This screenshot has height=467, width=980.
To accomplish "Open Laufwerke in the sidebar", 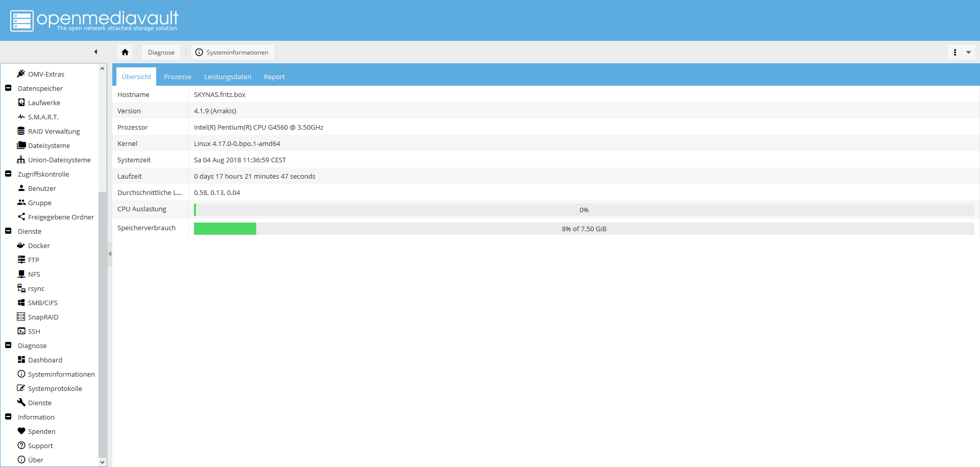I will pos(44,103).
